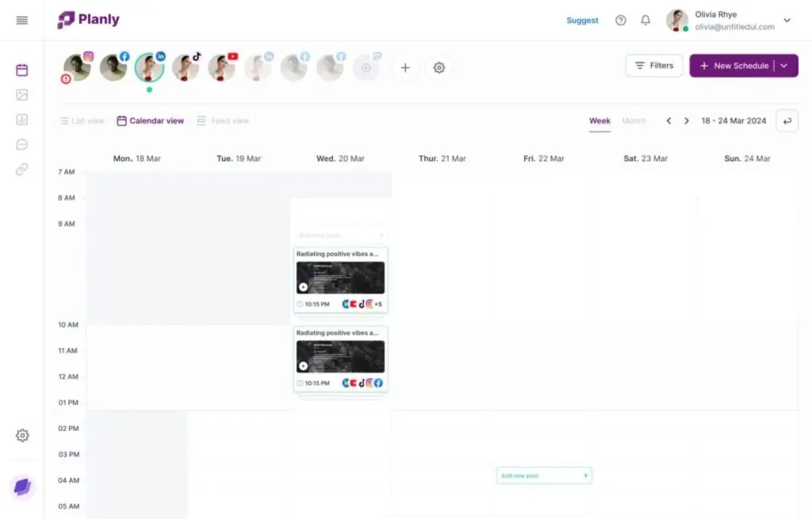This screenshot has height=519, width=812.
Task: Click the hamburger menu icon
Action: click(22, 21)
